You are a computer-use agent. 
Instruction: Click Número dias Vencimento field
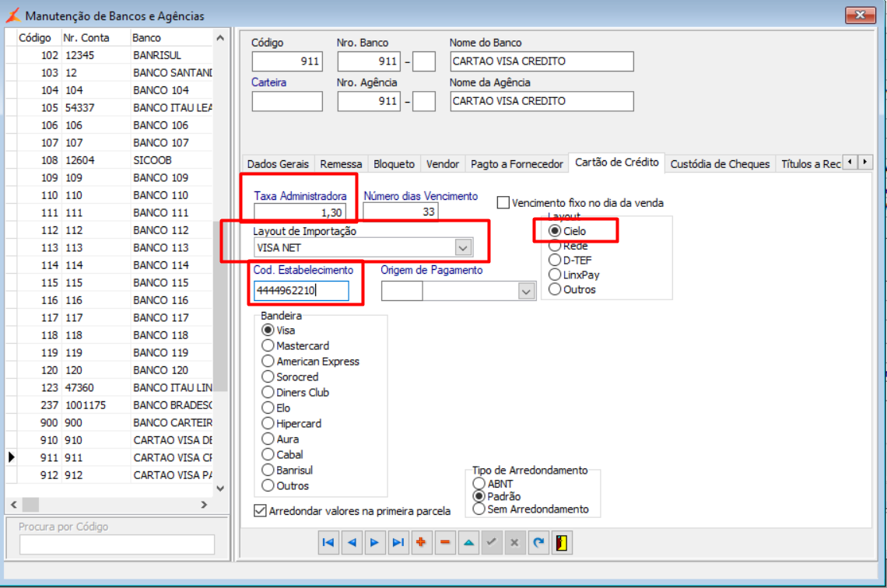pos(400,212)
